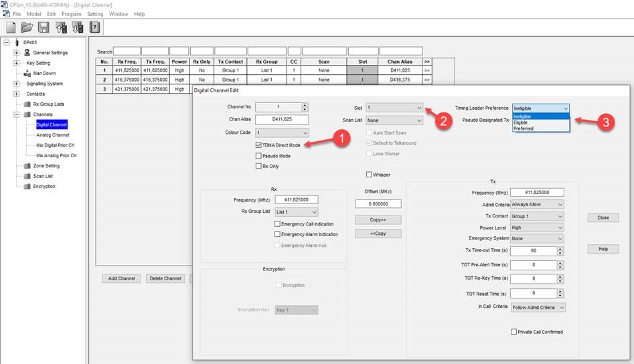Image resolution: width=634 pixels, height=364 pixels.
Task: Click the Encryption folder icon in tree
Action: tap(27, 186)
